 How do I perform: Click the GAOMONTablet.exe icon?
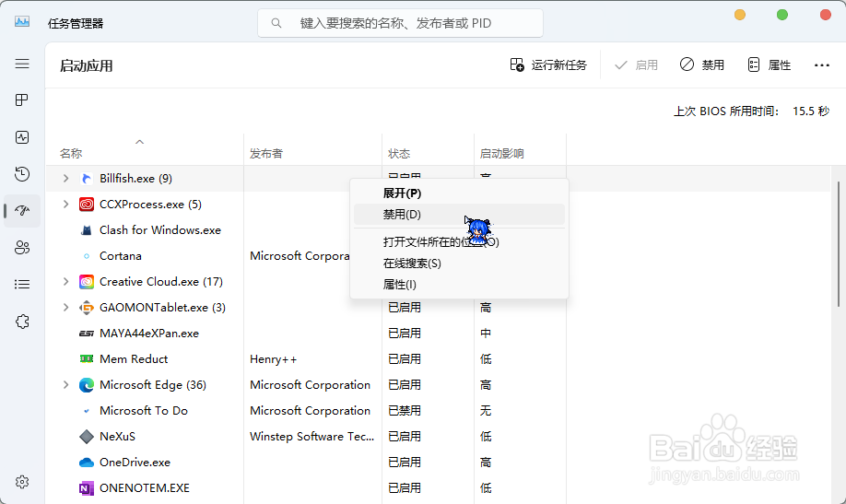coord(87,308)
